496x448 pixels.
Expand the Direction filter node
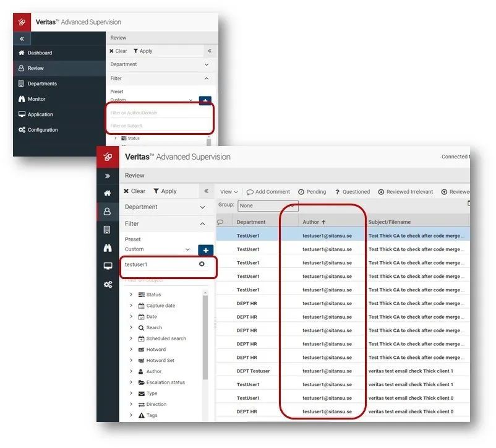tap(131, 404)
